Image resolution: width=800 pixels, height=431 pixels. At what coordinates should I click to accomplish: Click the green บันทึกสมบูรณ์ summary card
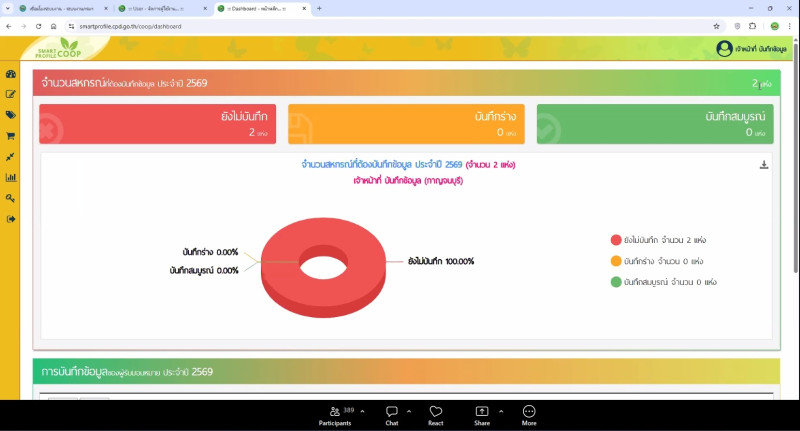point(655,124)
